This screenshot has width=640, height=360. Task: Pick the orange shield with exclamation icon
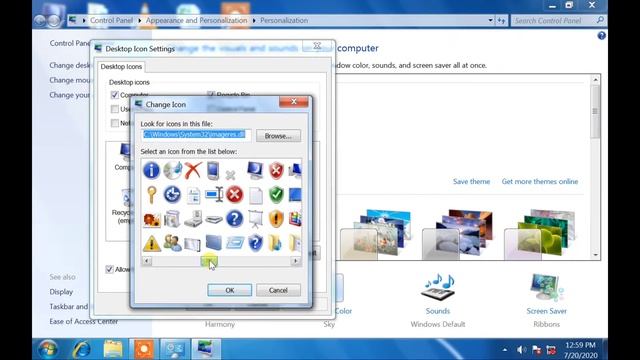click(x=276, y=219)
